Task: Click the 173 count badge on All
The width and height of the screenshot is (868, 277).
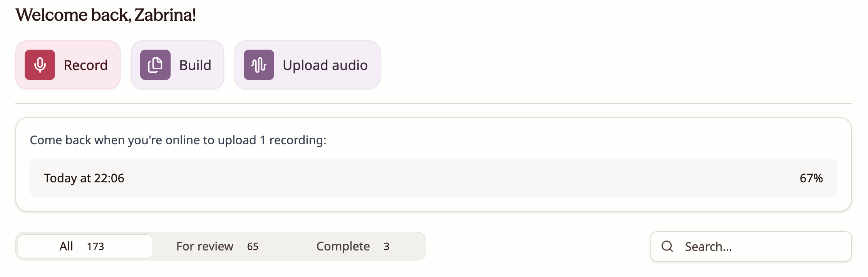Action: [x=96, y=246]
